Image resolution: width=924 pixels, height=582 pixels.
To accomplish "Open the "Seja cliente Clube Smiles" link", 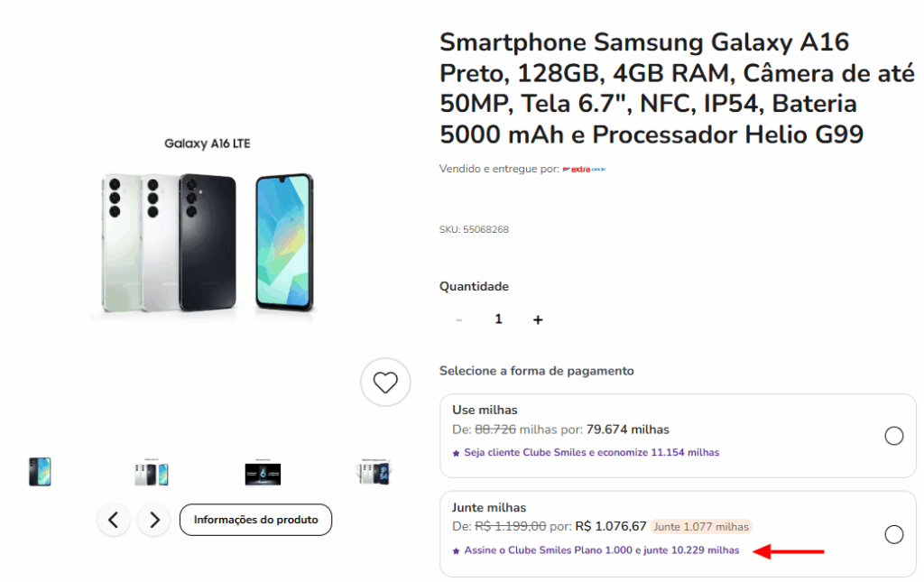I will (x=591, y=452).
